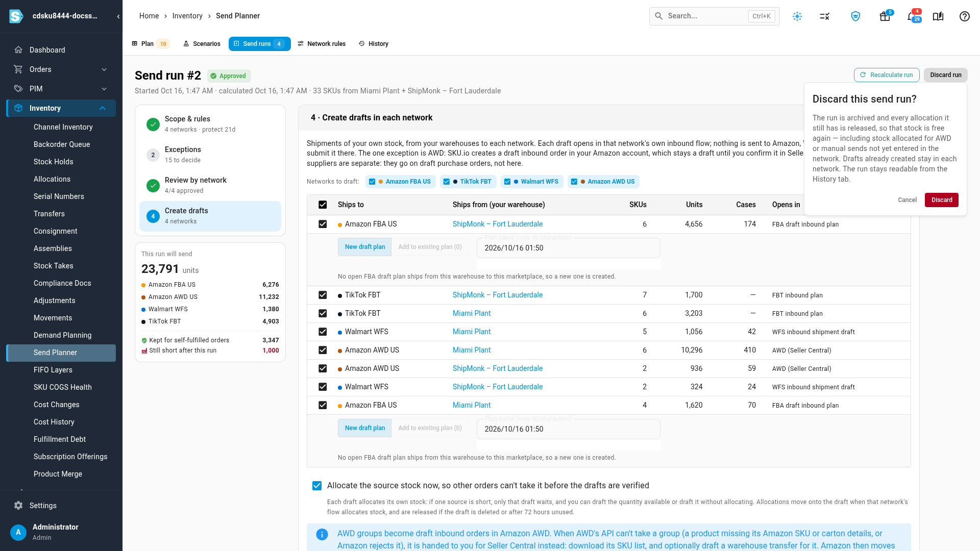This screenshot has height=551, width=980.
Task: Click the tasks checklist icon in header
Action: pyautogui.click(x=825, y=16)
